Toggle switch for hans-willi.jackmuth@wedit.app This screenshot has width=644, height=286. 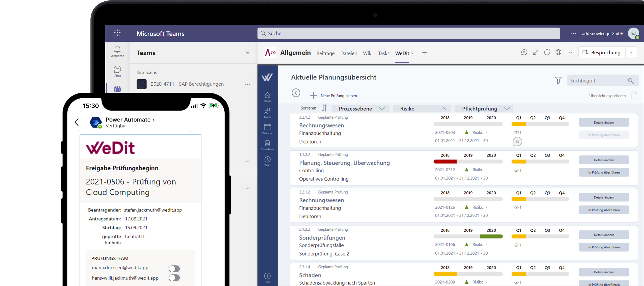(x=174, y=278)
